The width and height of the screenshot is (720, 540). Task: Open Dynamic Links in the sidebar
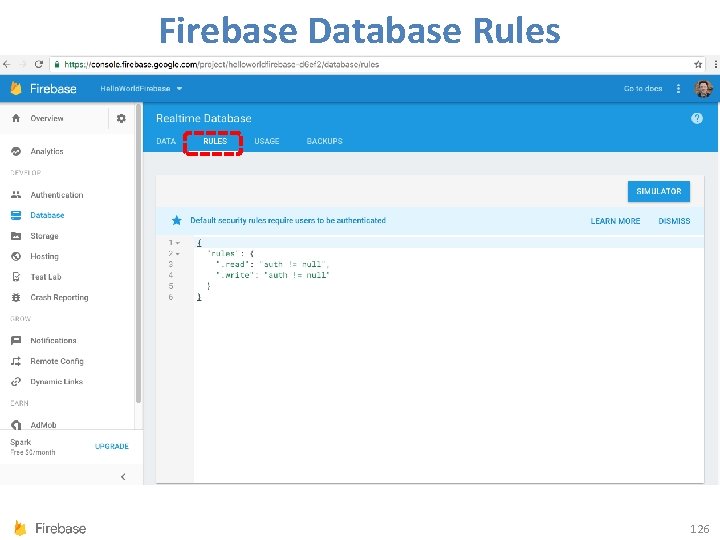click(56, 382)
